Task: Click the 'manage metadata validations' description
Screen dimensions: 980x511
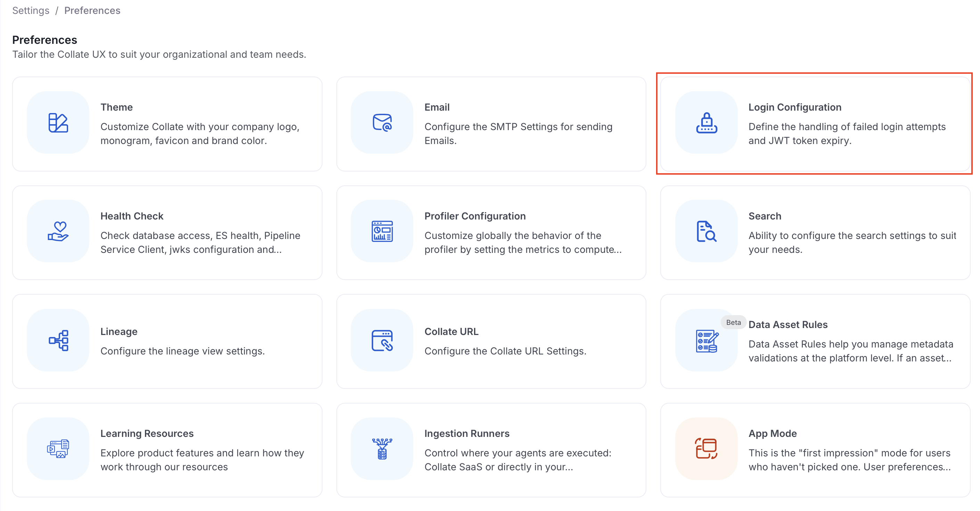Action: pyautogui.click(x=851, y=351)
